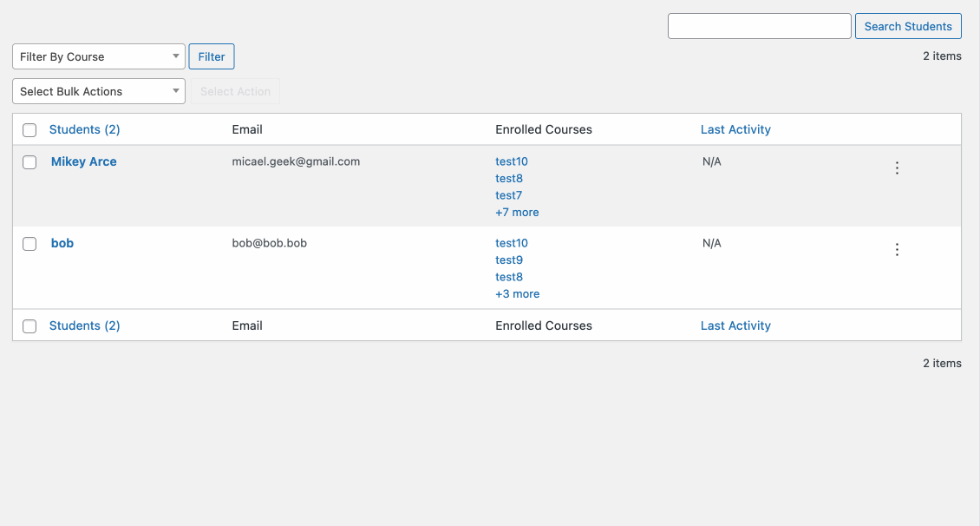Expand bob's courses via +3 more
The height and width of the screenshot is (526, 980).
(x=517, y=293)
